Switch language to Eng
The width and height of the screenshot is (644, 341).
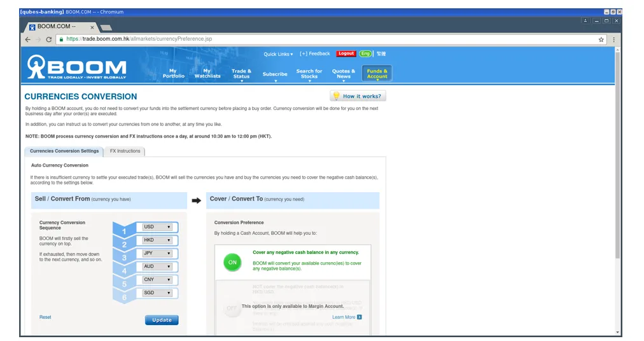(365, 53)
